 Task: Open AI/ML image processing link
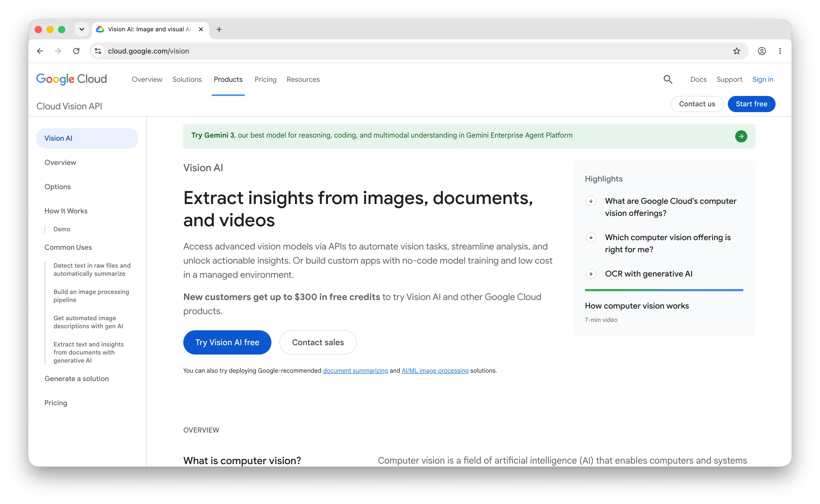click(x=435, y=370)
